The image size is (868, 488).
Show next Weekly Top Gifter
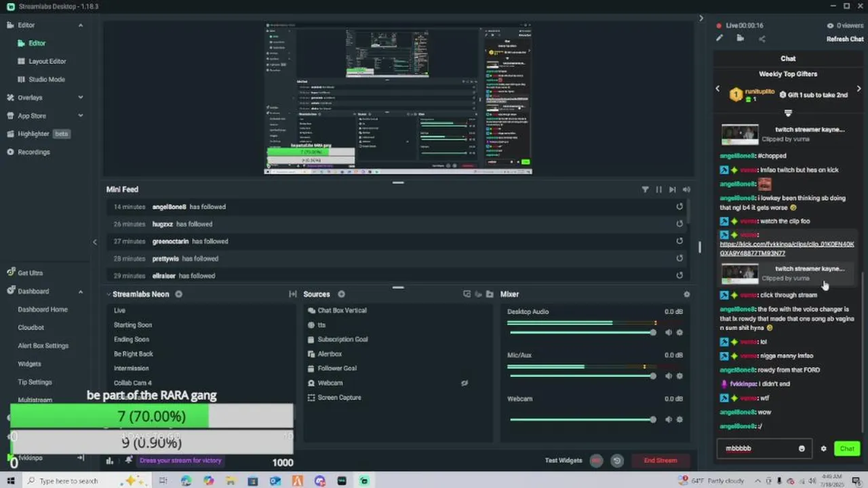click(859, 89)
